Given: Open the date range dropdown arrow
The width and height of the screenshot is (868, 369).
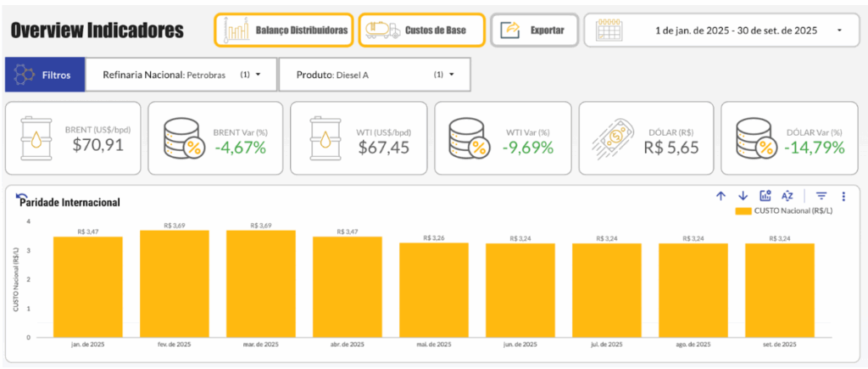Looking at the screenshot, I should coord(839,31).
